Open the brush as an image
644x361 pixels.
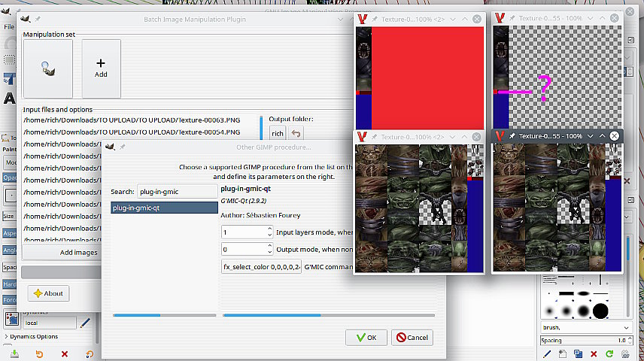625,353
